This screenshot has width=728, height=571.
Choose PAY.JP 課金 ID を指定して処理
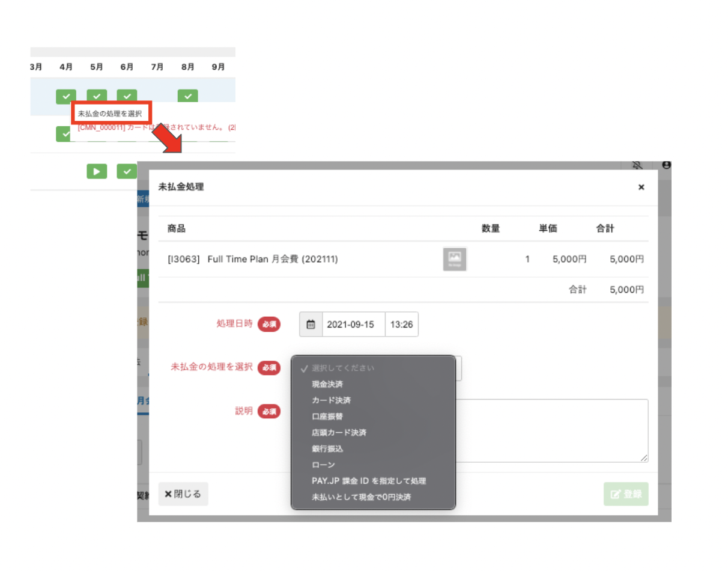[x=369, y=481]
